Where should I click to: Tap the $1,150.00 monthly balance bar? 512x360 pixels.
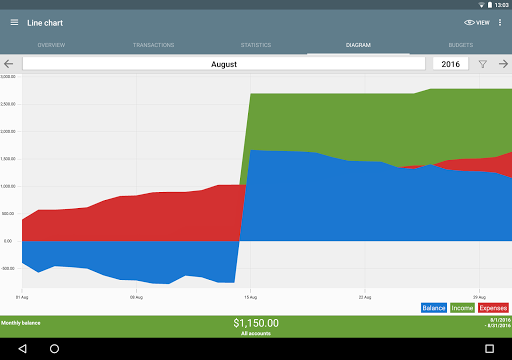pyautogui.click(x=256, y=327)
